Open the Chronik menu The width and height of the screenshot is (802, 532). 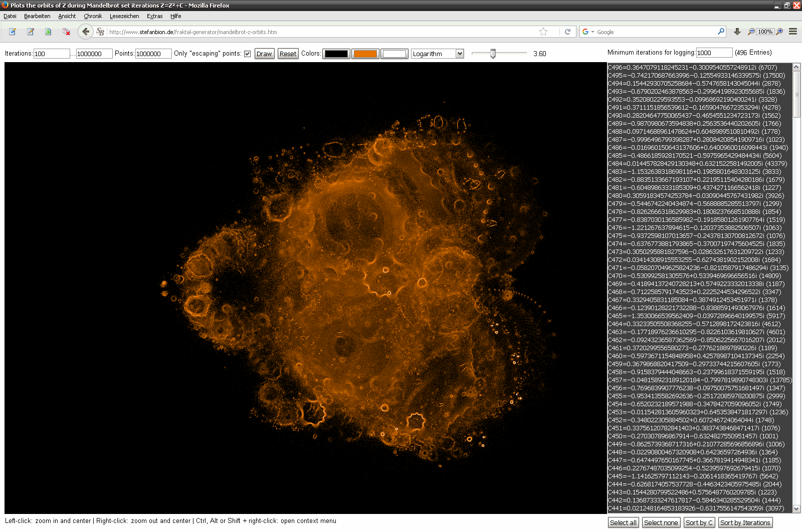pyautogui.click(x=93, y=16)
